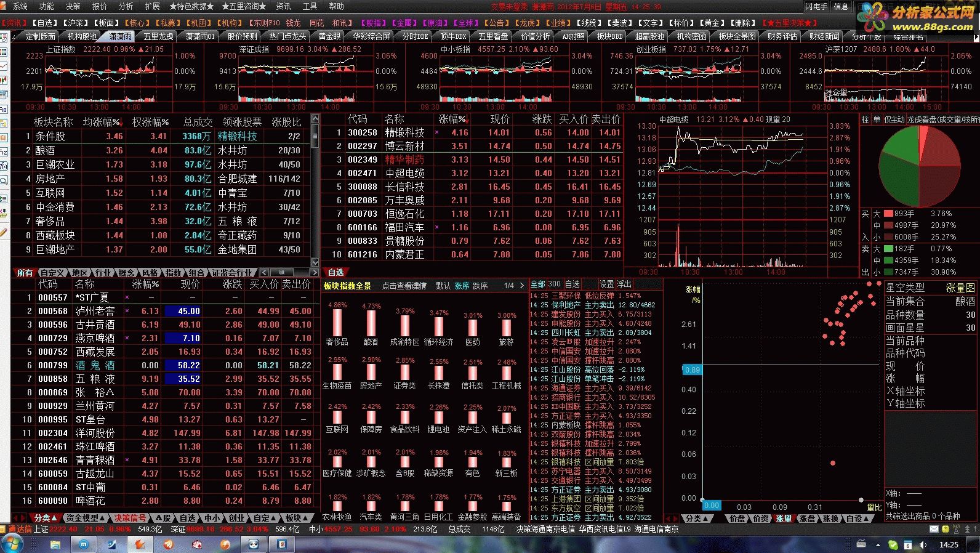Click the 成渝特区 sector bar
The height and width of the screenshot is (553, 980).
tap(405, 325)
